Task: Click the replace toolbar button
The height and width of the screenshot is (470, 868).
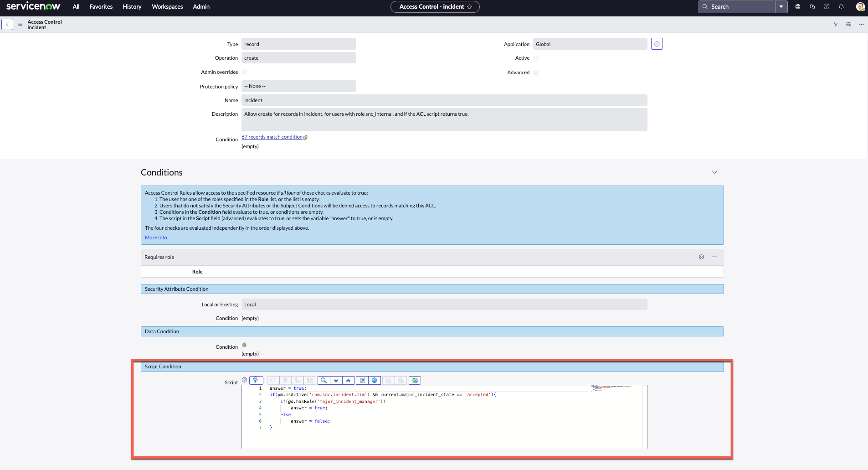Action: [298, 380]
